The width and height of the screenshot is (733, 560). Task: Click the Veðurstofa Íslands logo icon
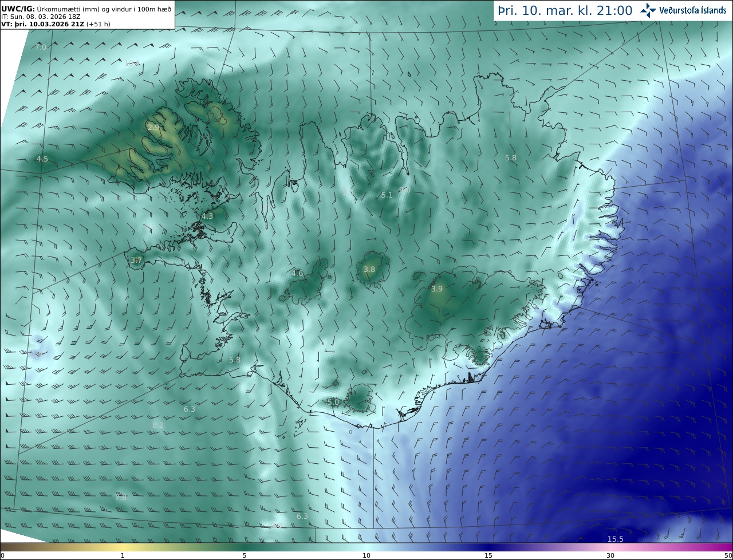click(x=648, y=10)
